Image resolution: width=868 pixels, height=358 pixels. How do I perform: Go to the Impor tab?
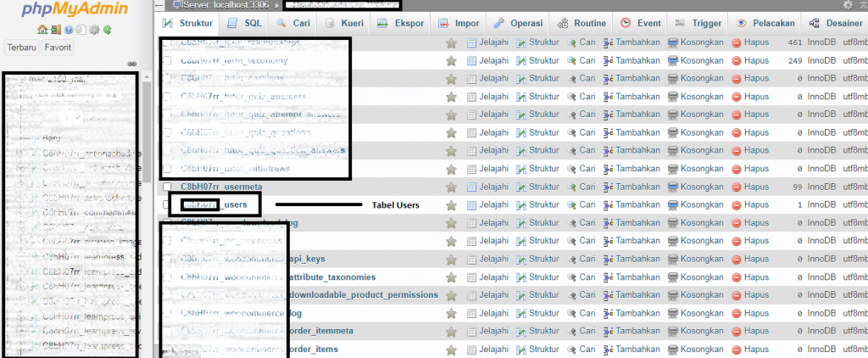[459, 24]
